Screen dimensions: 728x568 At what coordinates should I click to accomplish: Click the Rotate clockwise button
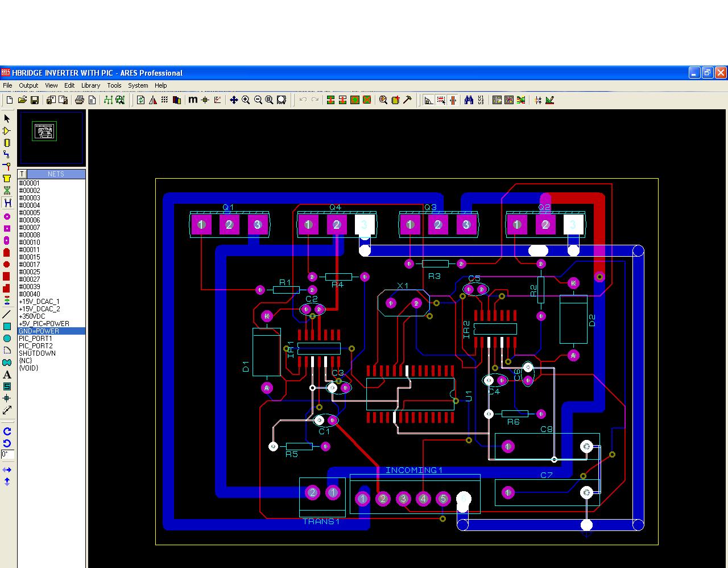[x=7, y=431]
